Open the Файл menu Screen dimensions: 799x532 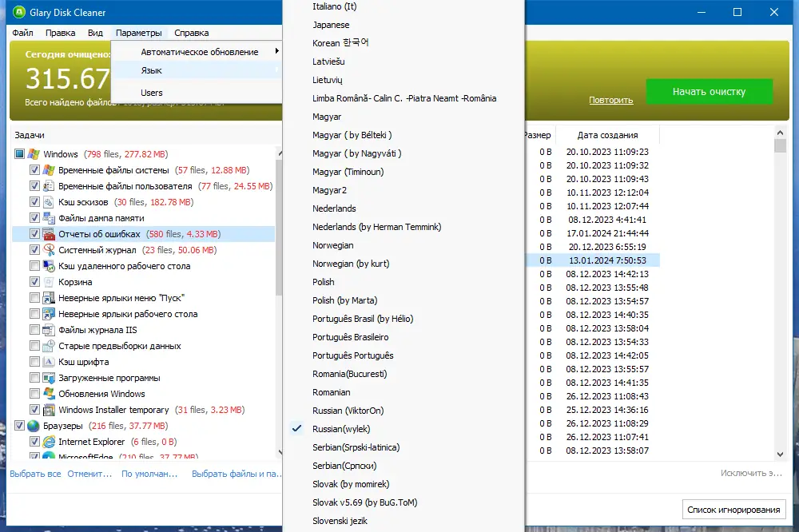pyautogui.click(x=23, y=33)
